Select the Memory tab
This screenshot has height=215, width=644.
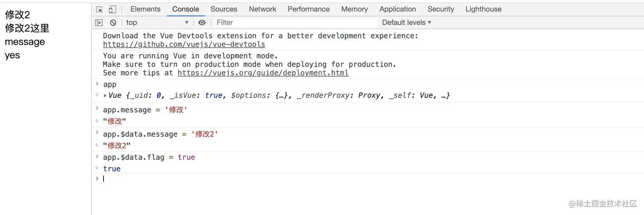[x=354, y=9]
